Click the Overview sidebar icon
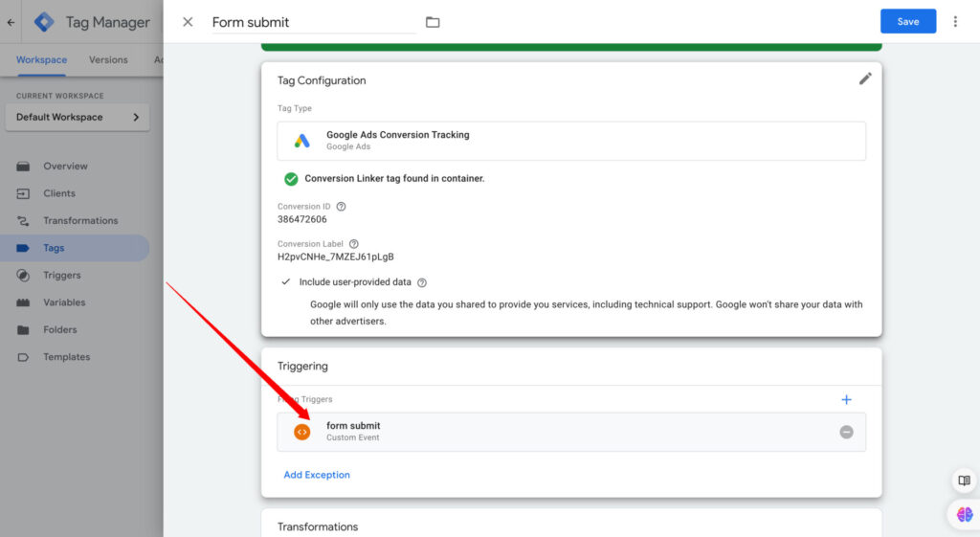Image resolution: width=980 pixels, height=537 pixels. 23,167
